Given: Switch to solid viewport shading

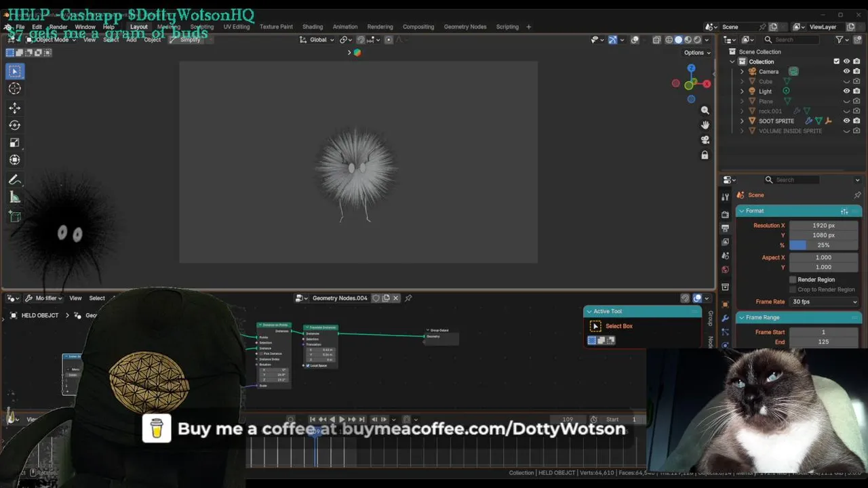Looking at the screenshot, I should (x=678, y=40).
